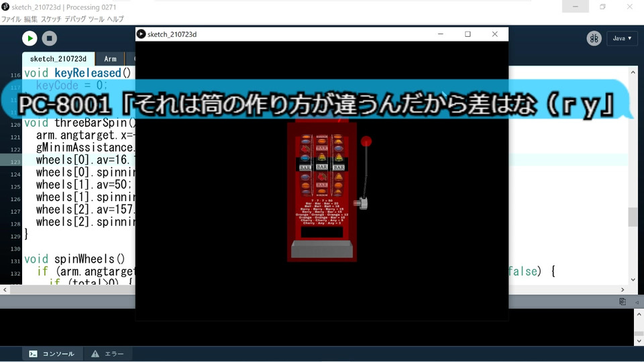The width and height of the screenshot is (644, 362).
Task: Toggle the debugger butterfly icon
Action: [594, 38]
